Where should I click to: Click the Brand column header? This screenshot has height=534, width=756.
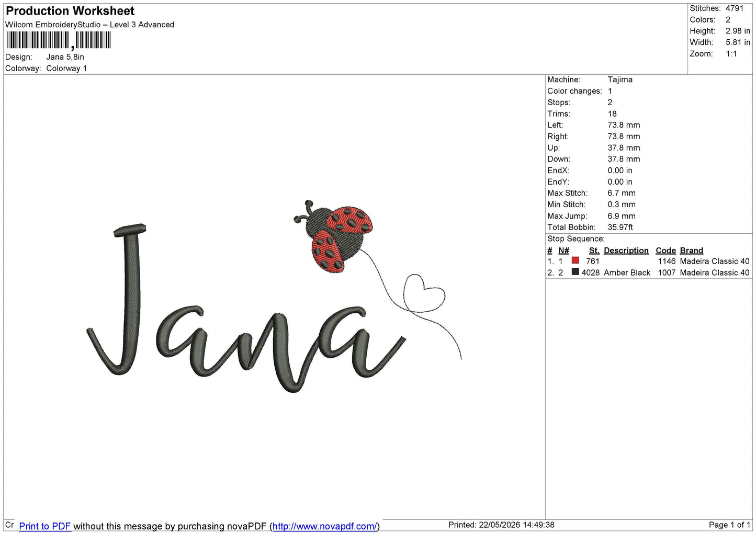692,251
